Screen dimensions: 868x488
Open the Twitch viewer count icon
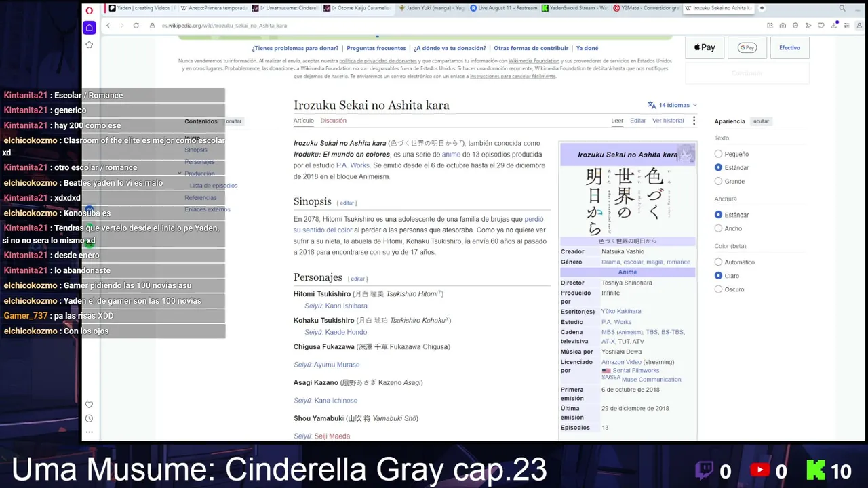pyautogui.click(x=703, y=470)
